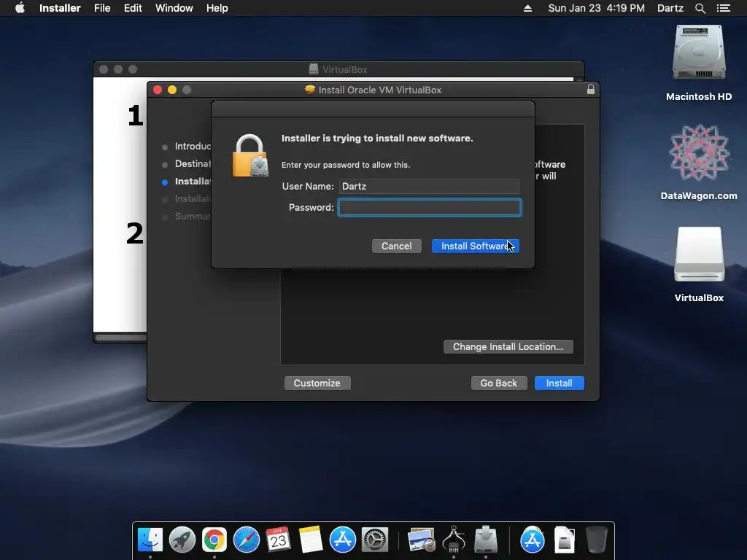This screenshot has height=560, width=747.
Task: Open the Edit menu
Action: coord(133,8)
